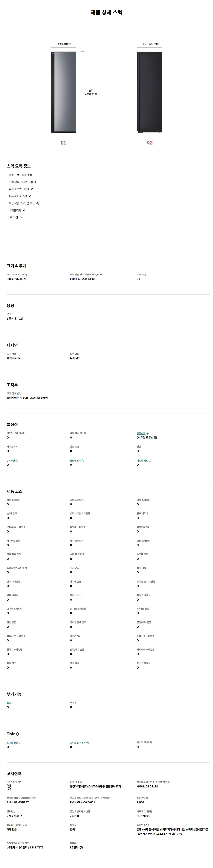Screen dimensions: 213x868
Task: Click the info icon beside 스마트 원격제어
Action: click(88, 743)
